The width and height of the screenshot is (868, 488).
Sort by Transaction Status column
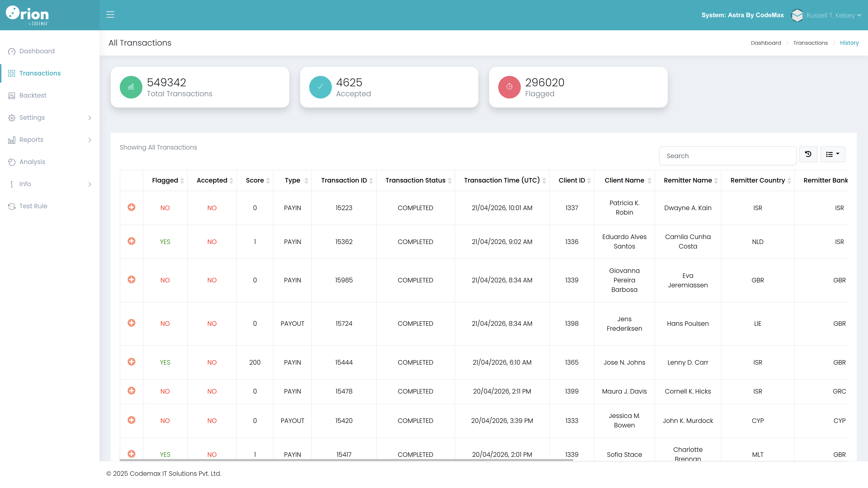click(x=415, y=181)
